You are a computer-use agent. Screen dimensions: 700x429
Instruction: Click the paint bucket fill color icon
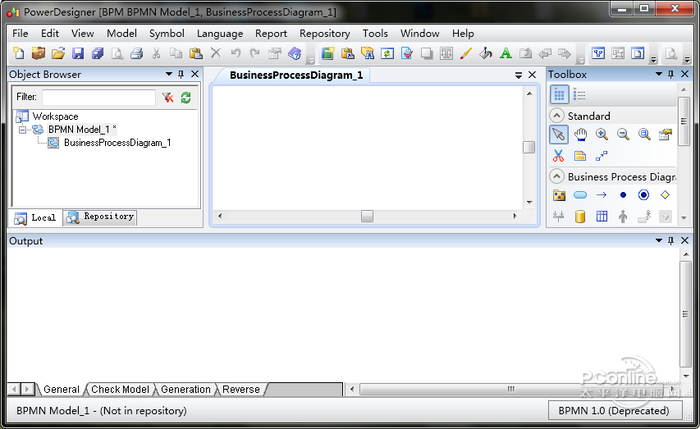[486, 54]
